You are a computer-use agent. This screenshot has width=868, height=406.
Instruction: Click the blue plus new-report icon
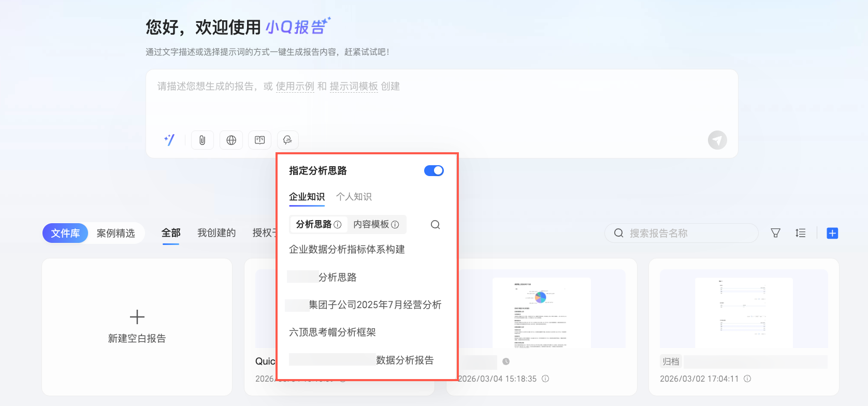832,233
